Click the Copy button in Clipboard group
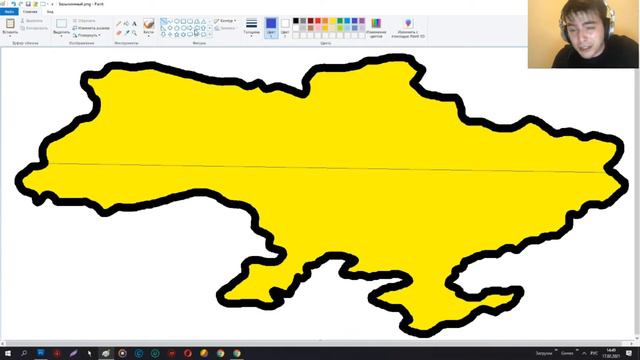 [34, 28]
